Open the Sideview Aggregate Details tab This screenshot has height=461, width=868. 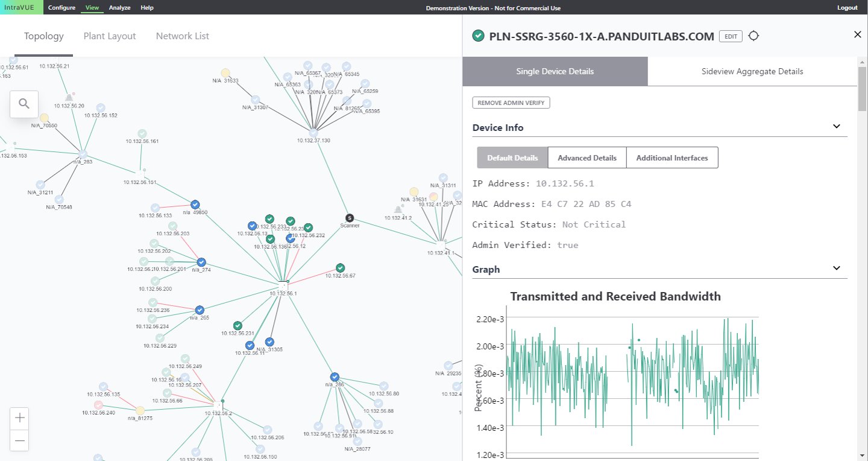click(752, 71)
